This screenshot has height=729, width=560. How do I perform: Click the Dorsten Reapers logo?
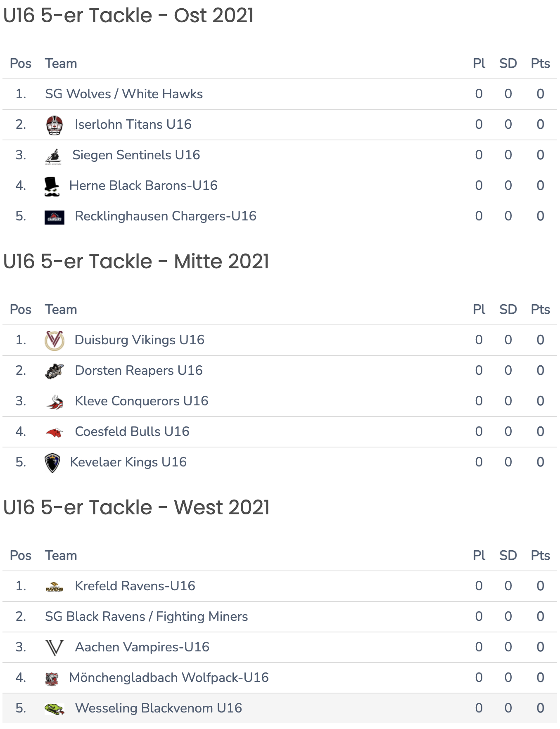pyautogui.click(x=55, y=371)
